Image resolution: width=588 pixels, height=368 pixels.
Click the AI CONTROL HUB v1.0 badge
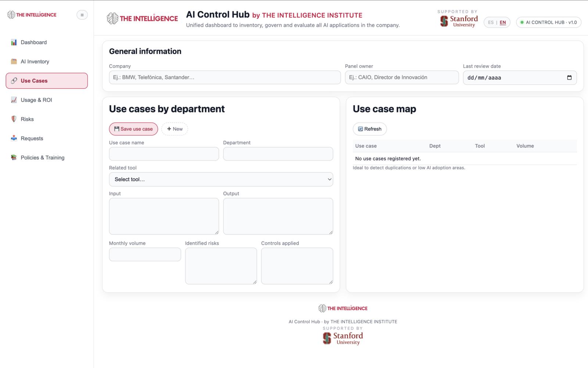[x=548, y=22]
